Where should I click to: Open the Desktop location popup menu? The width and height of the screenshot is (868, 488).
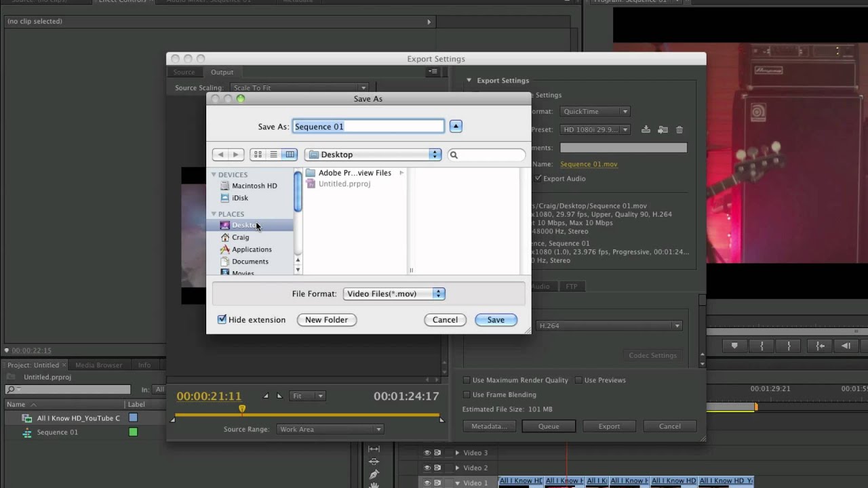373,155
